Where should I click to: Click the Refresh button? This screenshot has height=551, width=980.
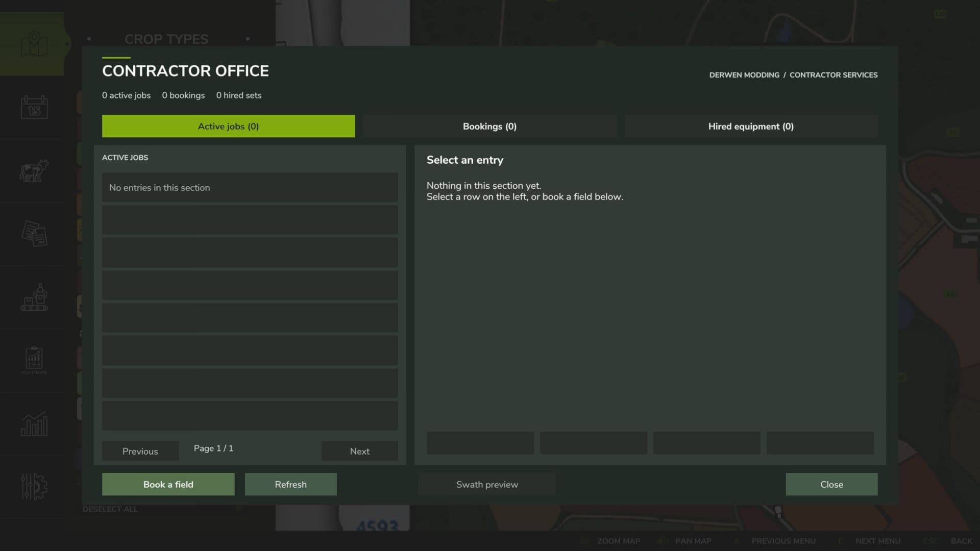[291, 484]
